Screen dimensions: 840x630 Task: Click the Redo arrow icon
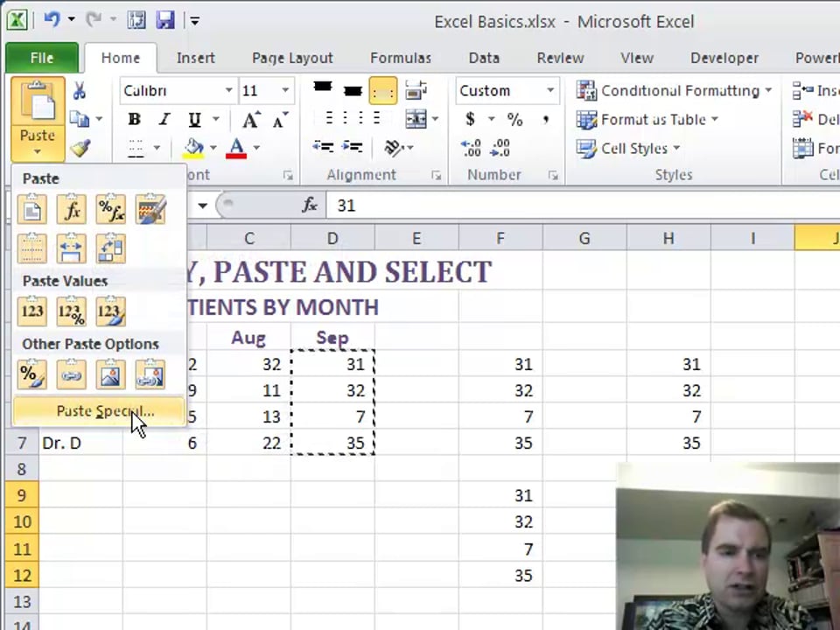[x=94, y=20]
